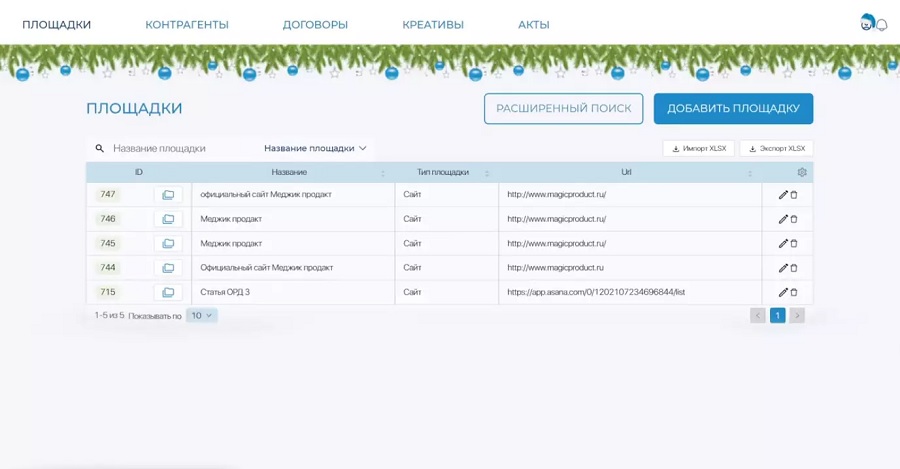Click the copy icon for row 745
Viewport: 900px width, 469px height.
click(168, 244)
